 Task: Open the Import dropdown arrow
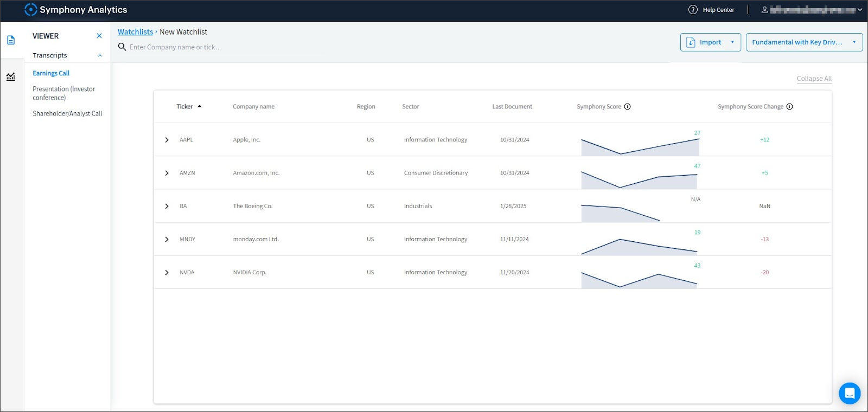click(732, 42)
